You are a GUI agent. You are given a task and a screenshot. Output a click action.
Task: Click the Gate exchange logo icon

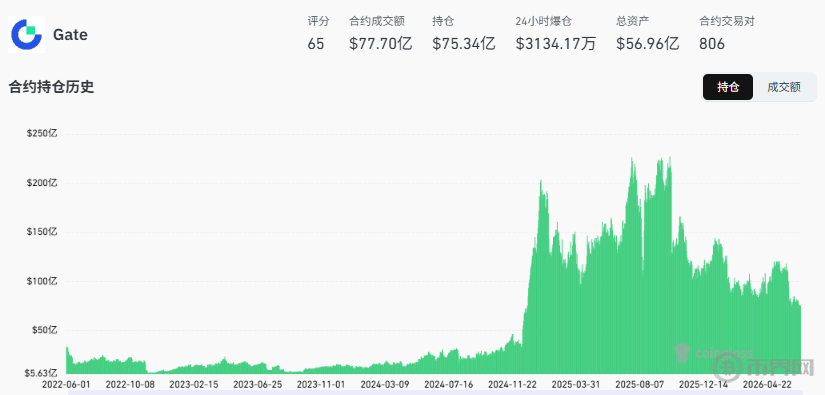coord(26,35)
